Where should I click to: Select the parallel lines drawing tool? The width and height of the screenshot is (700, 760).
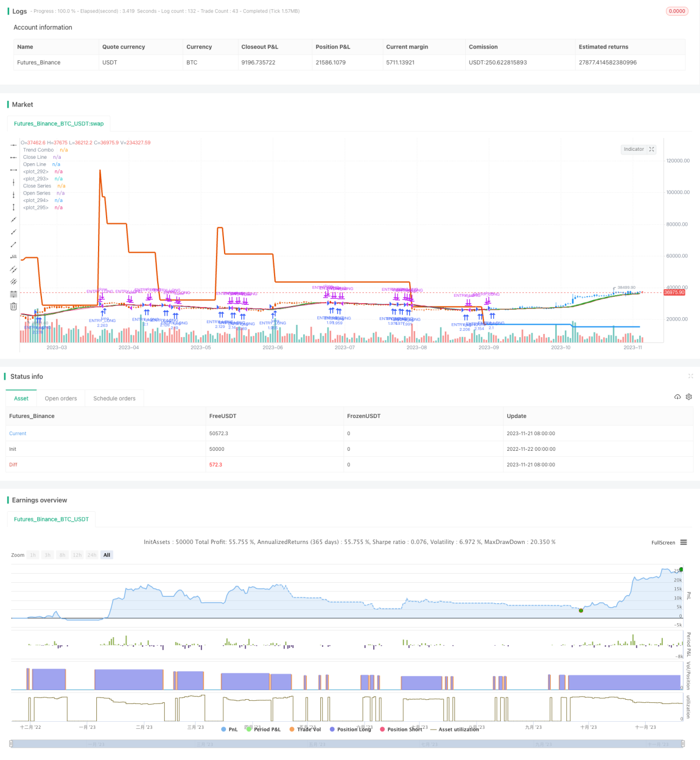13,269
